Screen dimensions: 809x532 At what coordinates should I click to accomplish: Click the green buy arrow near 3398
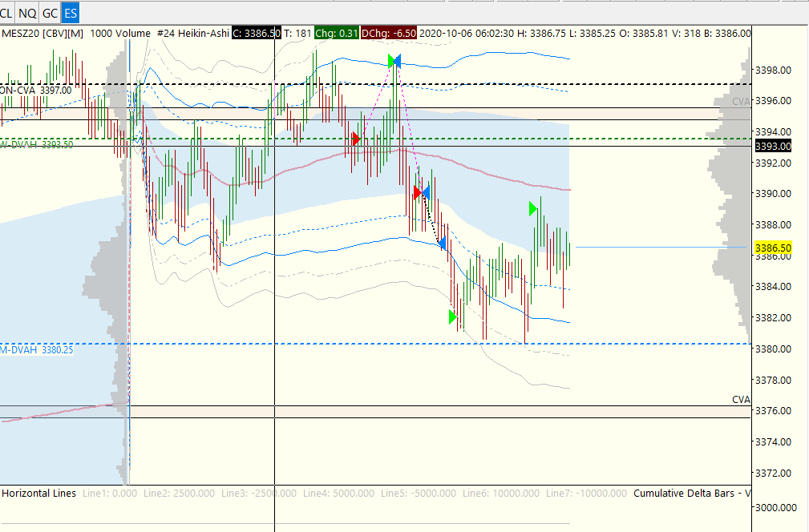click(391, 61)
